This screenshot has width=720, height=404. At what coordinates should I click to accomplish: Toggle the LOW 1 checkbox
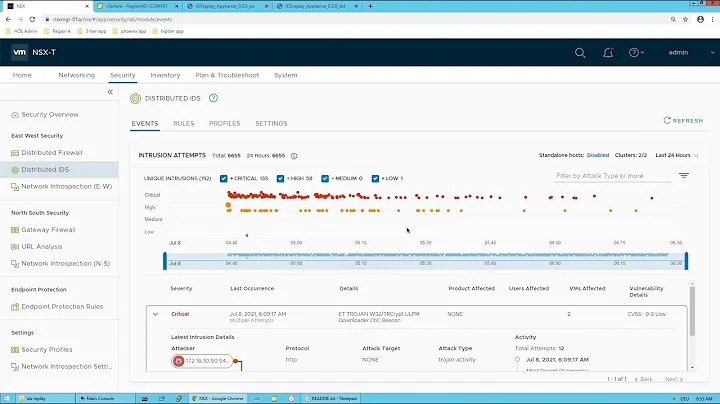point(375,179)
